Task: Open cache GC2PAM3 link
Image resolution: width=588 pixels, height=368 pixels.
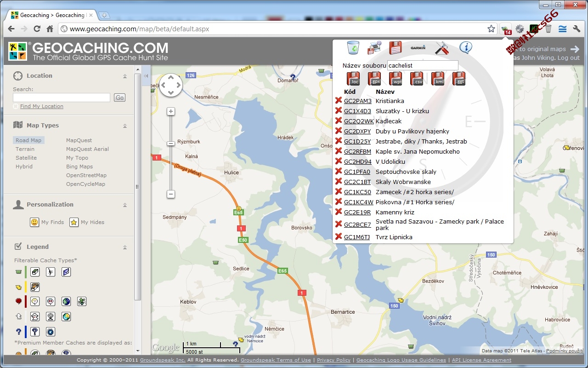Action: (x=358, y=101)
